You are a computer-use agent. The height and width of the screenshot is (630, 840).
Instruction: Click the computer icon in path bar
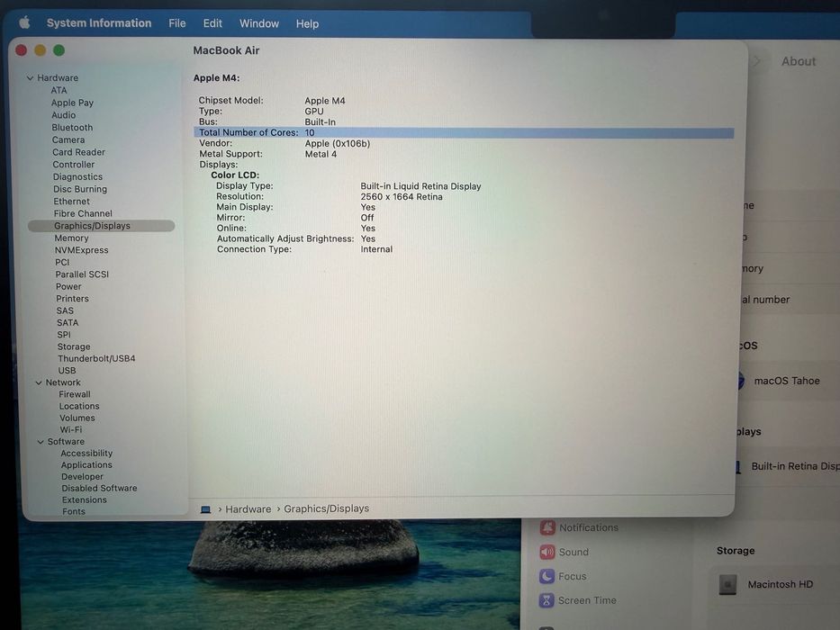pos(205,509)
